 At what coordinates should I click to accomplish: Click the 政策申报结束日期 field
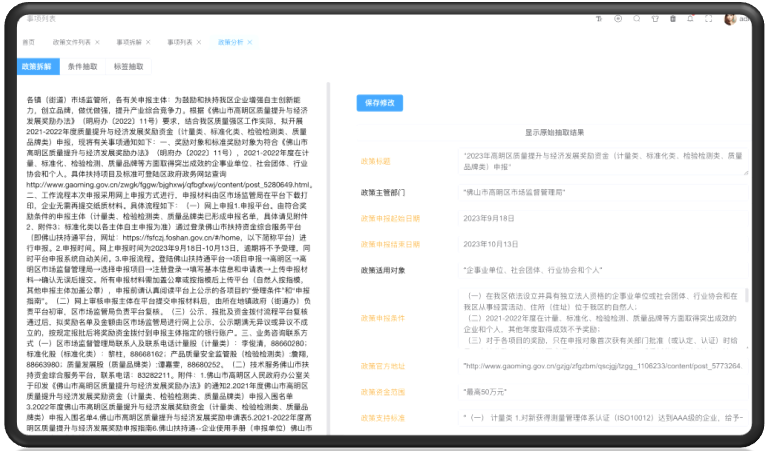[x=603, y=244]
